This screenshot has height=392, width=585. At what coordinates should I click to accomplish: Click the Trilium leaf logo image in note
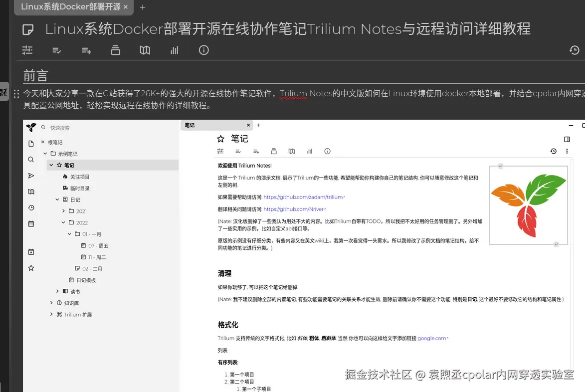tap(528, 205)
